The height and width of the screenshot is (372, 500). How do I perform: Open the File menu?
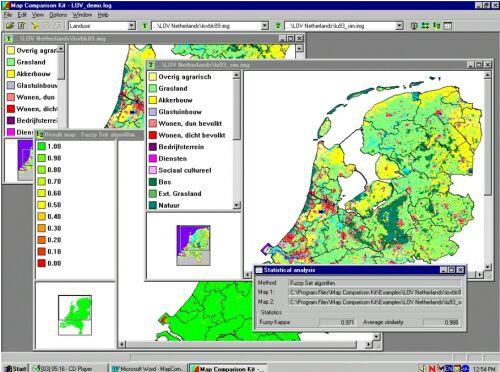[8, 15]
